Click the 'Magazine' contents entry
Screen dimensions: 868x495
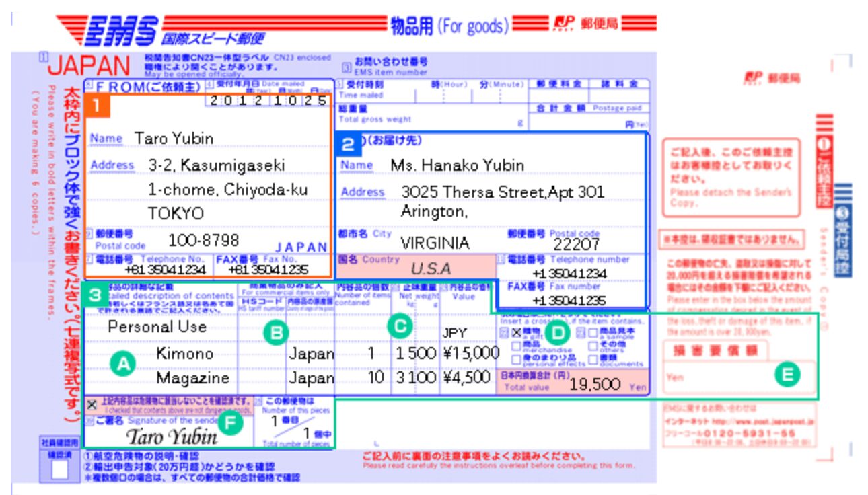(x=192, y=377)
